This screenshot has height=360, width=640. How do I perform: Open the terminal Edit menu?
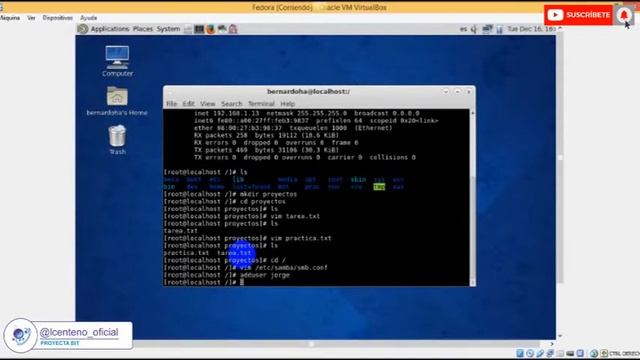[188, 104]
